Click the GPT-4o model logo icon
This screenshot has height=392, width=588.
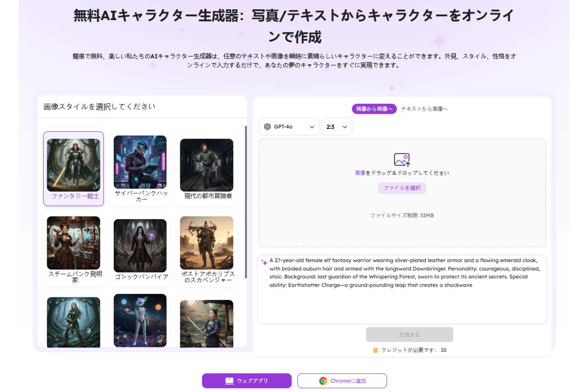(x=267, y=126)
